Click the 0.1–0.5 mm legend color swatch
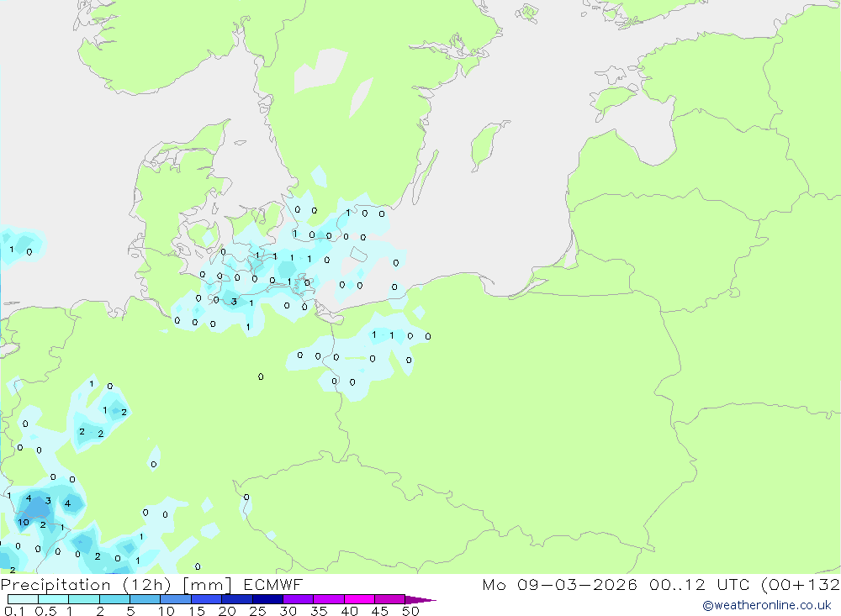The image size is (841, 616). (23, 599)
